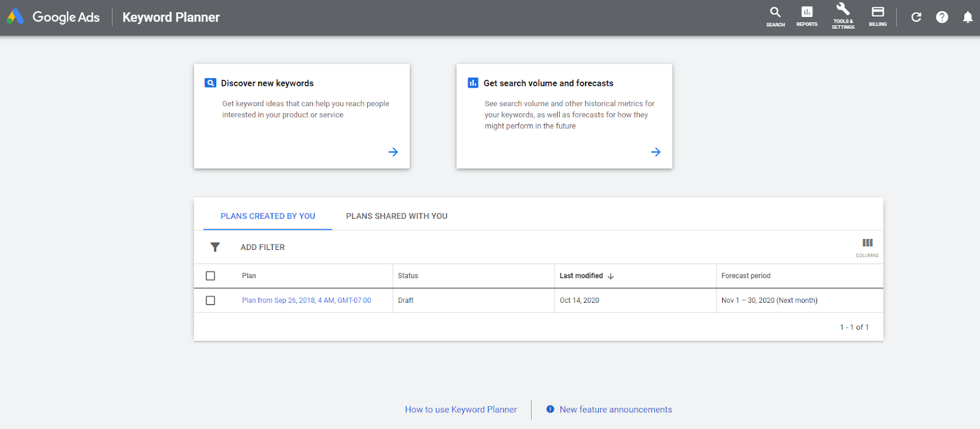Click the Add Filter field

[x=263, y=247]
